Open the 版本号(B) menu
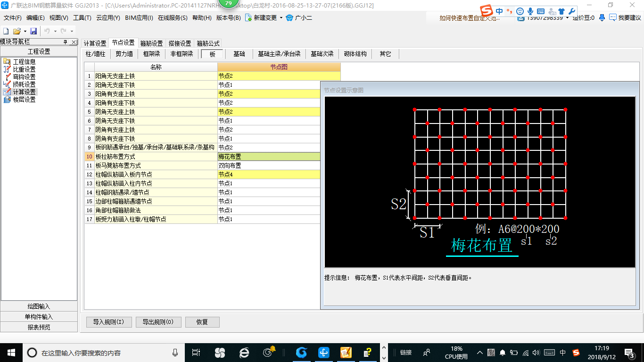Viewport: 644px width, 362px height. point(228,17)
